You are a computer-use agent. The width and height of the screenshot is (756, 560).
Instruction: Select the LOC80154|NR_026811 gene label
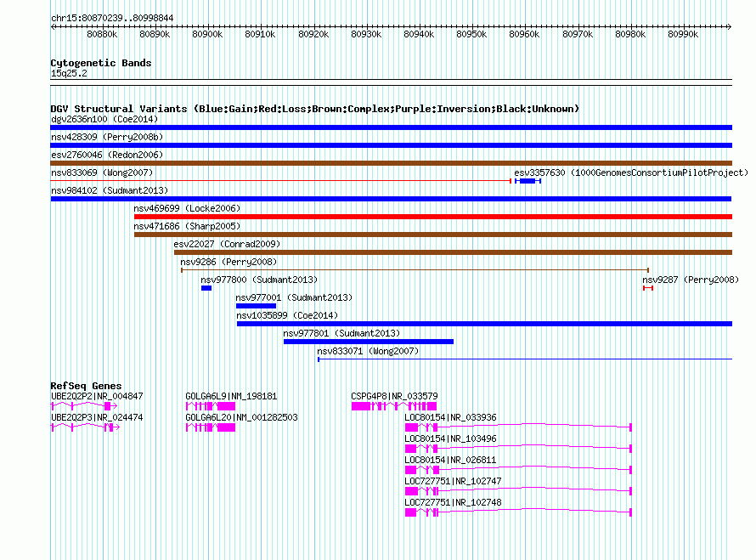click(x=450, y=460)
